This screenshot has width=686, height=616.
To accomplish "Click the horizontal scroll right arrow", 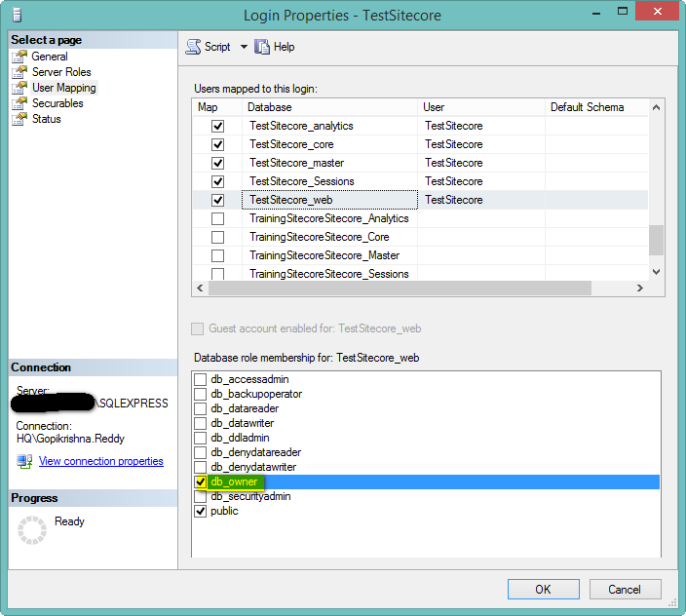I will coord(640,288).
